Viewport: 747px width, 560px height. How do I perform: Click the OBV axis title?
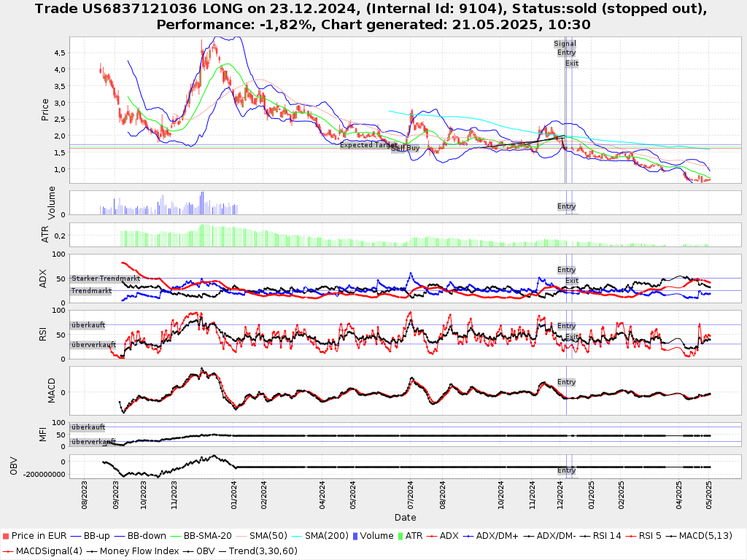point(13,467)
